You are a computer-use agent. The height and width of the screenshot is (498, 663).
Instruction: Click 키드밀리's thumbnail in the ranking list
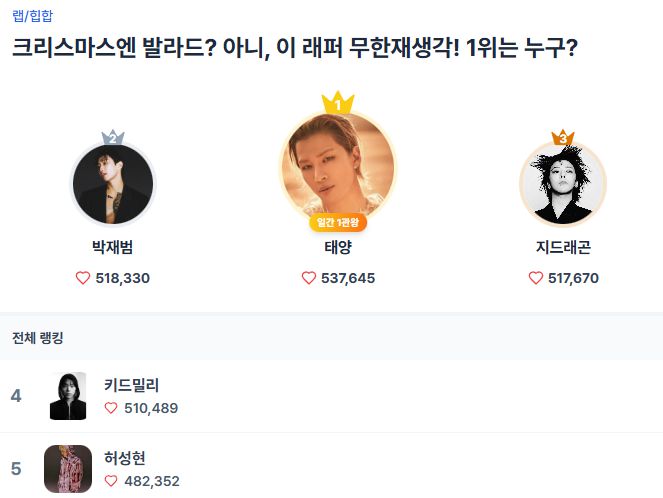pyautogui.click(x=68, y=396)
